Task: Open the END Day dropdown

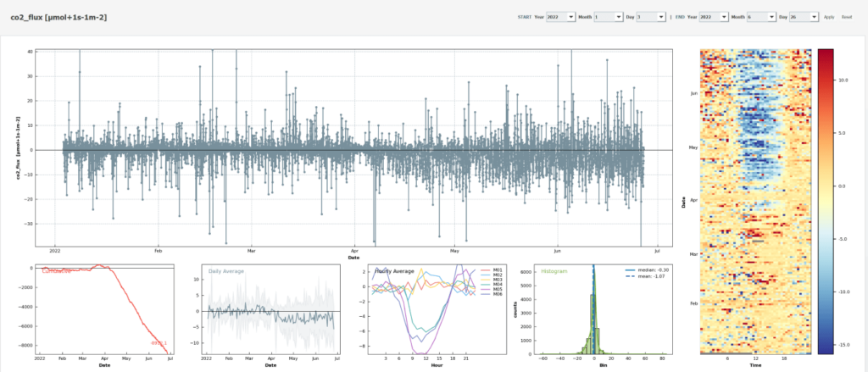Action: [804, 17]
